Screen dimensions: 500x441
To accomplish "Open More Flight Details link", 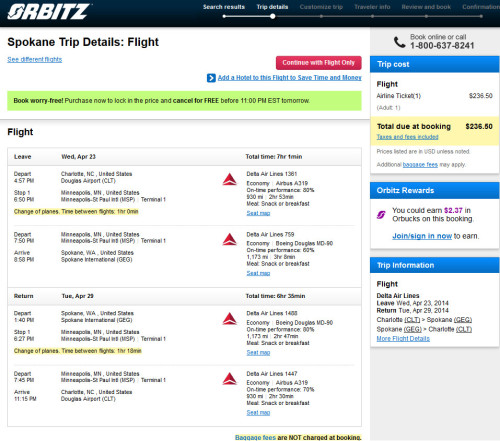I will point(403,339).
